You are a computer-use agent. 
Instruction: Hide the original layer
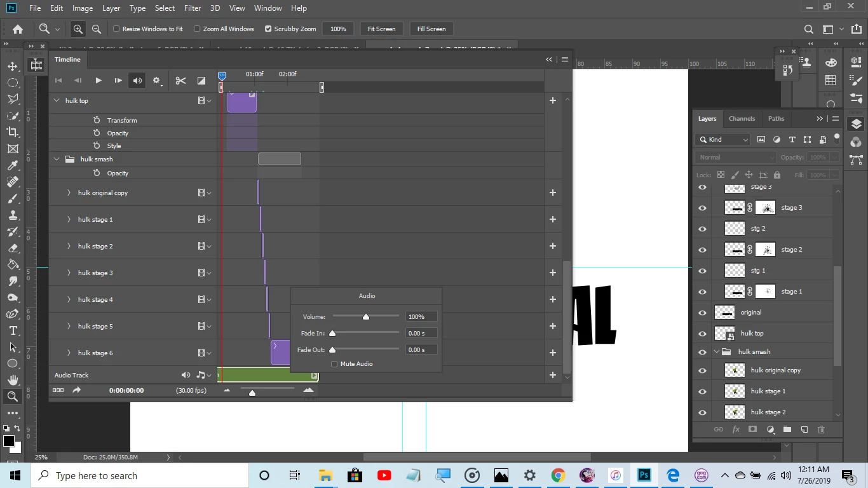tap(702, 313)
